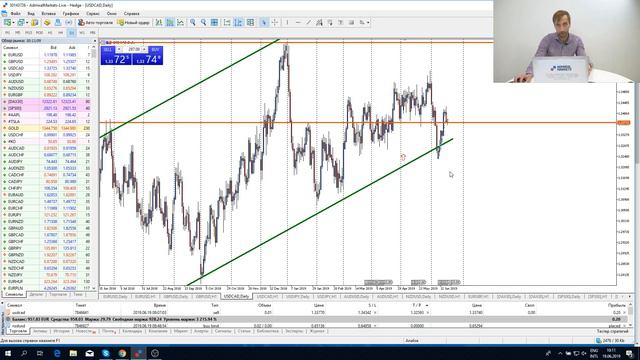
Task: Toggle the Market Watch panel icon
Action: (x=35, y=22)
